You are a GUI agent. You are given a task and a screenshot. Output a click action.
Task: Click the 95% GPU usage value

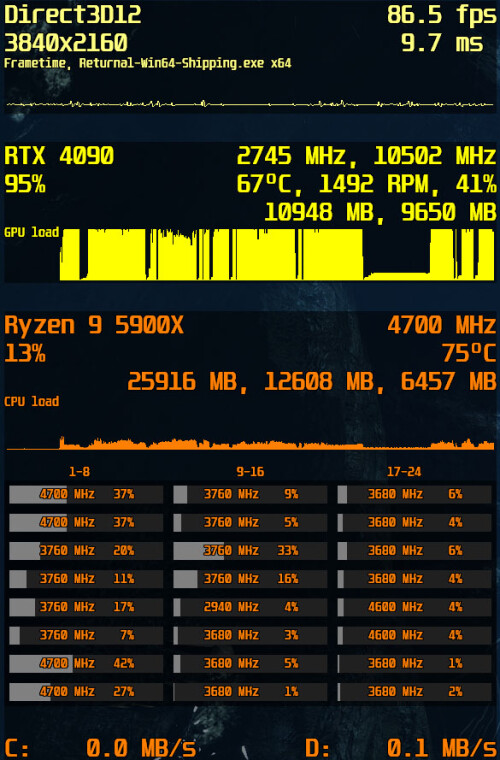click(x=25, y=185)
